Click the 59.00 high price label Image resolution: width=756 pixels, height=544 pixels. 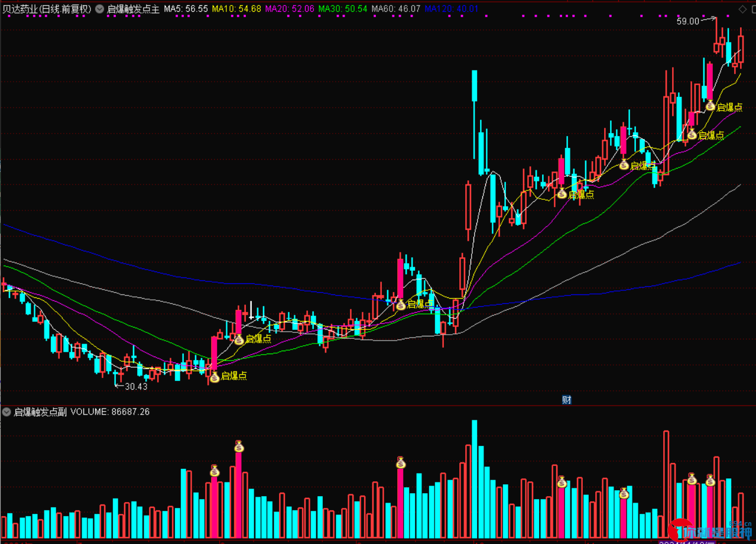click(x=688, y=21)
